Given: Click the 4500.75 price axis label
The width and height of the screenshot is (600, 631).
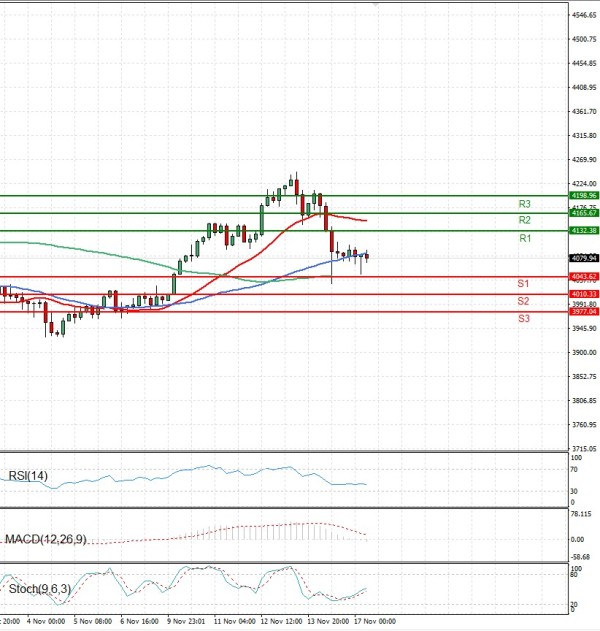Looking at the screenshot, I should tap(584, 40).
